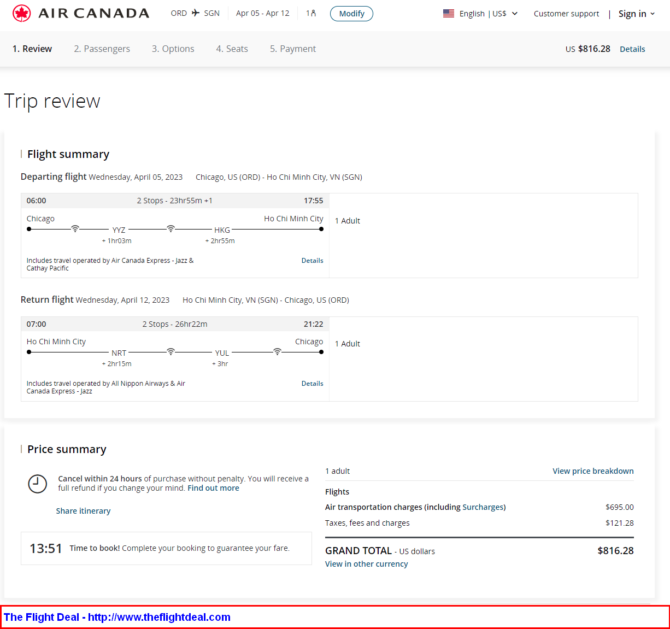The height and width of the screenshot is (629, 670).
Task: Click View in other currency
Action: tap(367, 564)
